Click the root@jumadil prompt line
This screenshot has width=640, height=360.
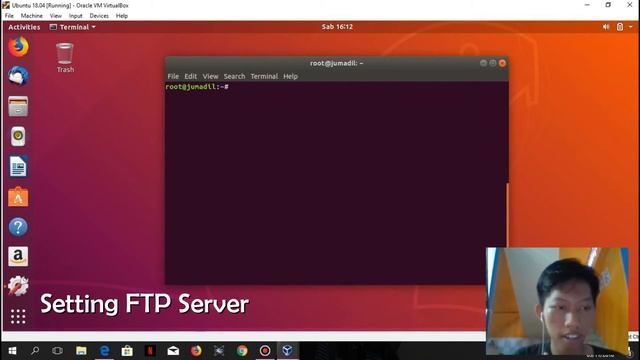[197, 87]
